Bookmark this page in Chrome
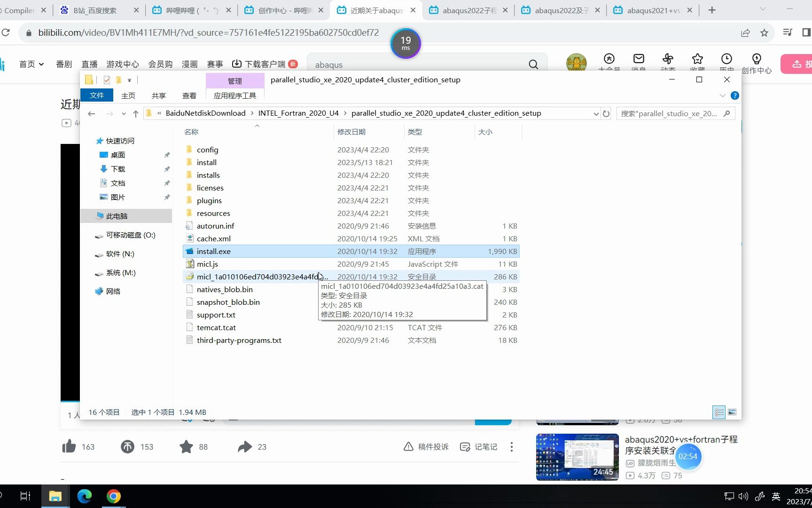Screen dimensions: 812x508 pyautogui.click(x=765, y=32)
